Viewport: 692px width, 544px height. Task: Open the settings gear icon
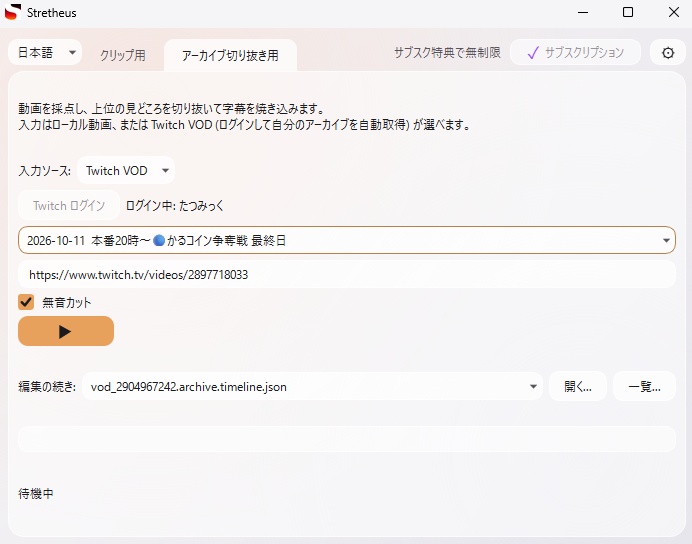click(x=668, y=53)
